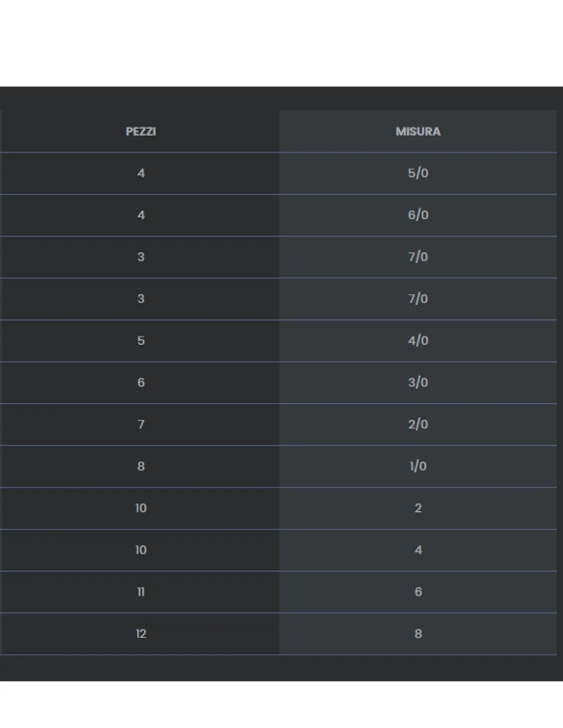
Task: Select the 6/0 size cell
Action: (418, 216)
